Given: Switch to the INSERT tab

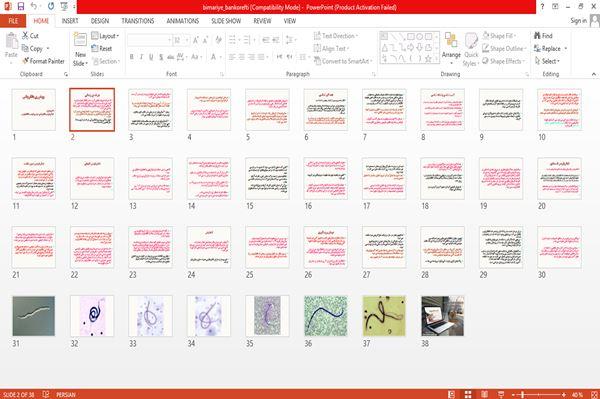Looking at the screenshot, I should click(70, 21).
